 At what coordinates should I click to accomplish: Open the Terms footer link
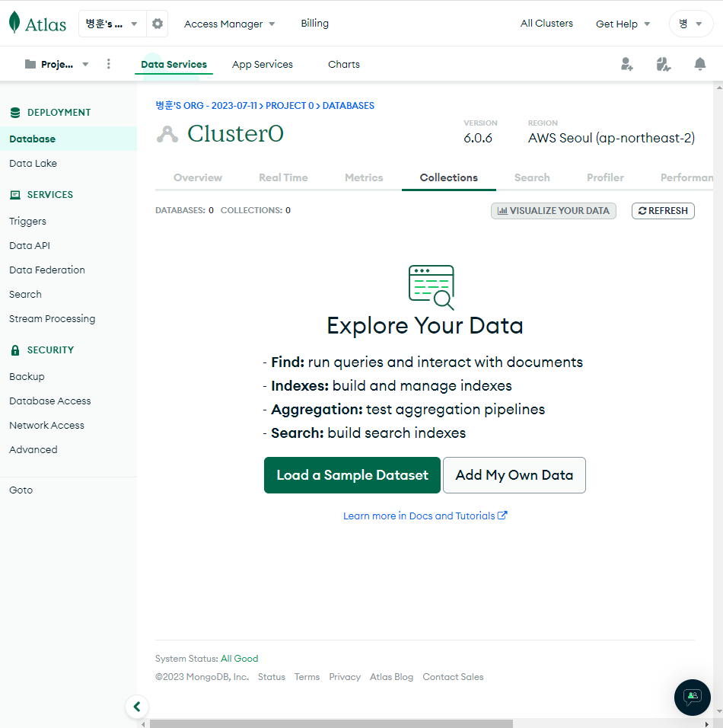point(307,677)
